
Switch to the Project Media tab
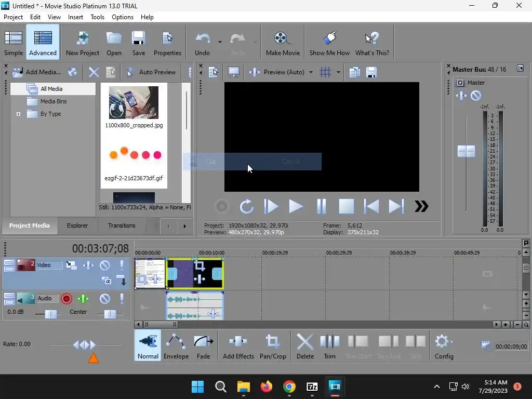[30, 225]
